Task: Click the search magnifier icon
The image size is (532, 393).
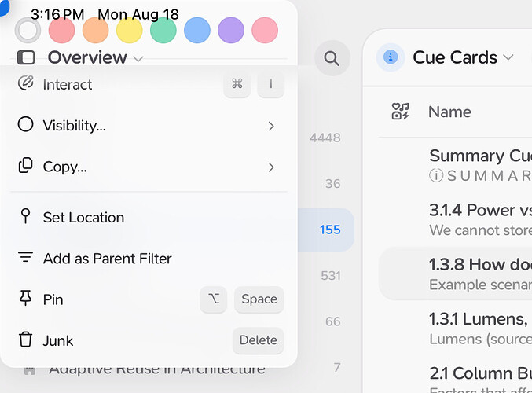Action: (x=332, y=58)
